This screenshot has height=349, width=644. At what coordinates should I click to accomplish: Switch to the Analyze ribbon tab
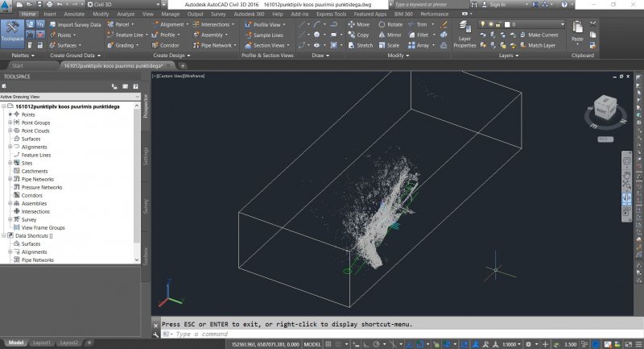(126, 14)
